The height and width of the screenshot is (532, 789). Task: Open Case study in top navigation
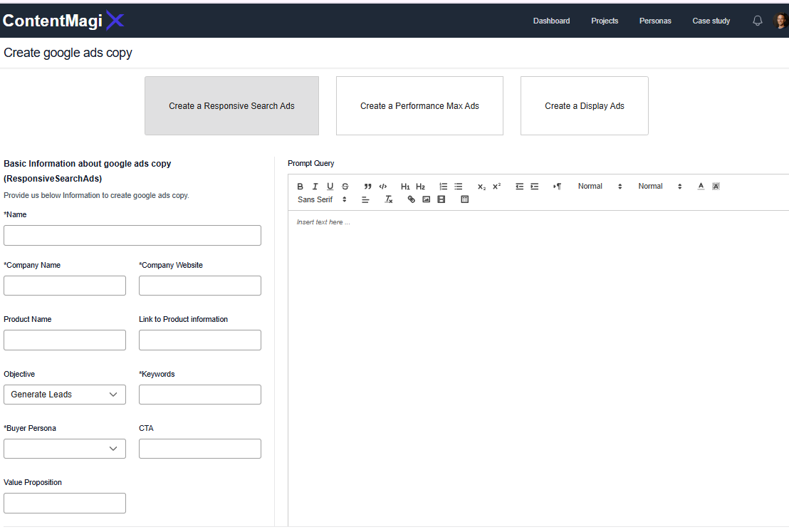pyautogui.click(x=711, y=21)
